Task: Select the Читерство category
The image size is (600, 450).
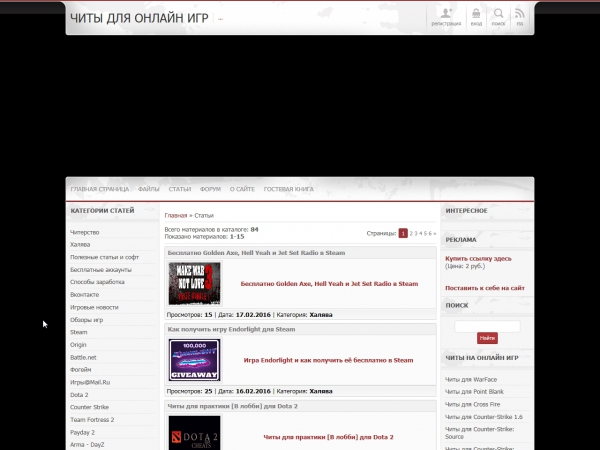Action: coord(85,232)
